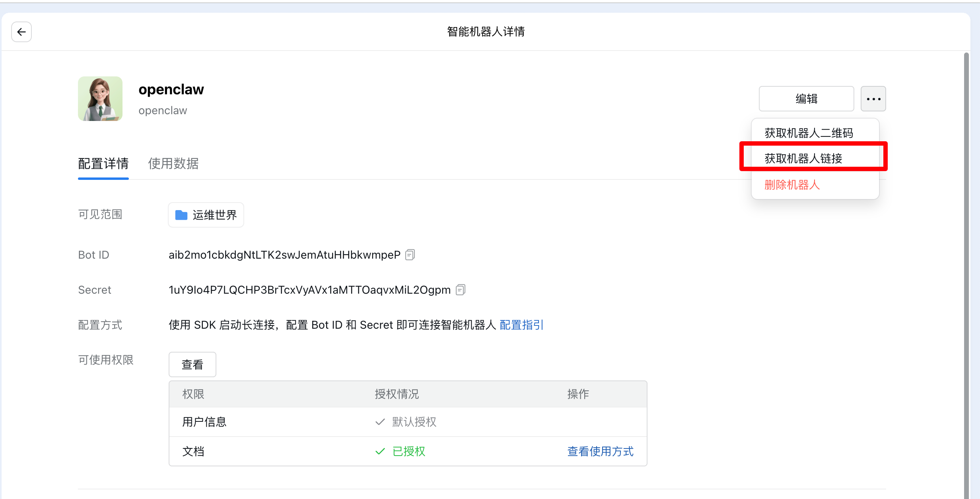The image size is (980, 499).
Task: Copy the Bot ID value
Action: (x=410, y=255)
